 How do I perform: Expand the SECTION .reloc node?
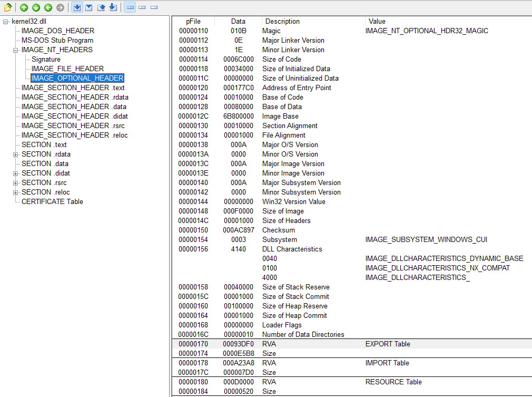click(15, 192)
